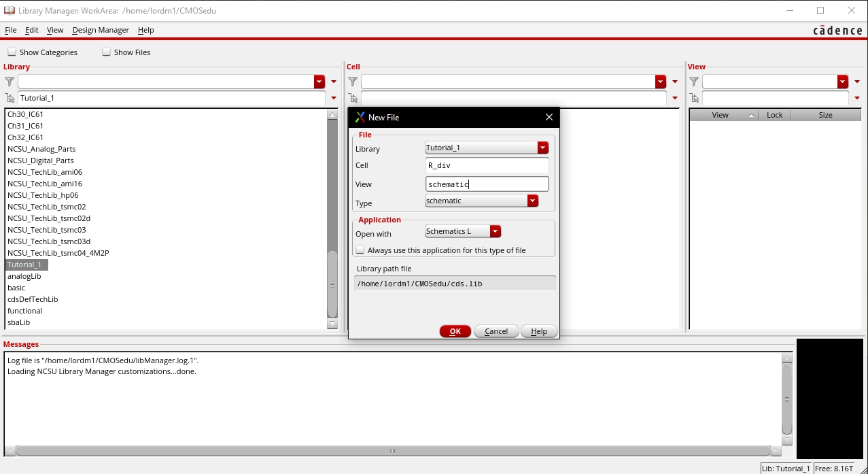Click the View search icon below the filter
The width and height of the screenshot is (868, 474).
coord(694,98)
